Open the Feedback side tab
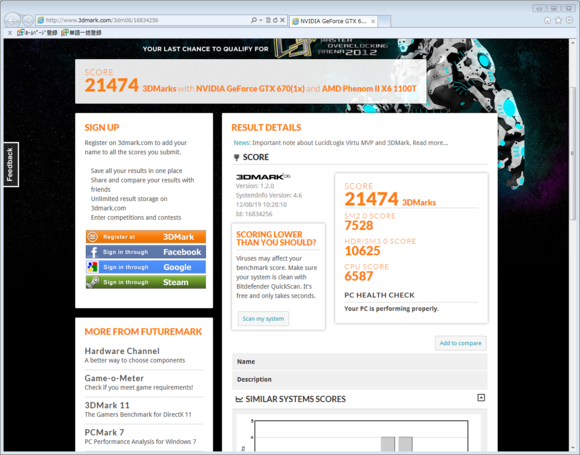Screen dimensions: 580x455 pos(11,165)
